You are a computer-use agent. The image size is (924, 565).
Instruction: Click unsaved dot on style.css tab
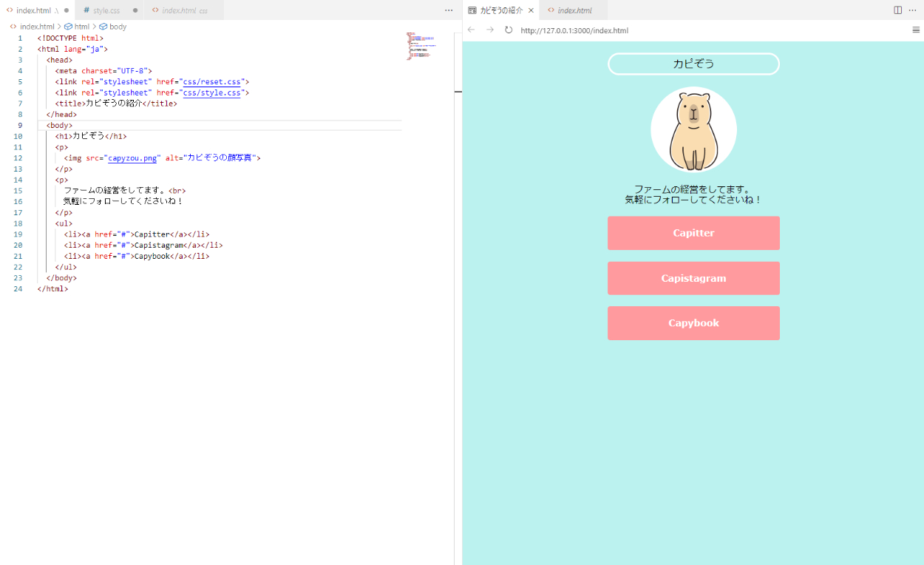pos(135,10)
